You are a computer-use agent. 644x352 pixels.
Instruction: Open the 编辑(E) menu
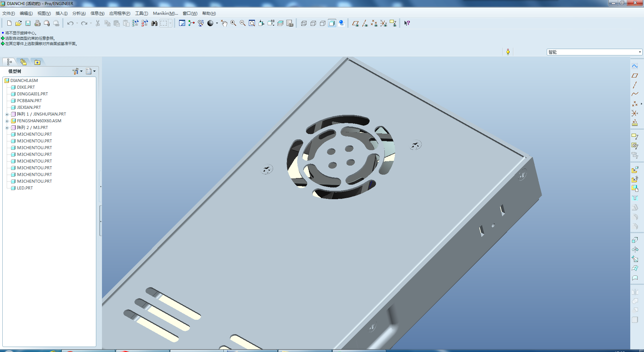[x=26, y=13]
